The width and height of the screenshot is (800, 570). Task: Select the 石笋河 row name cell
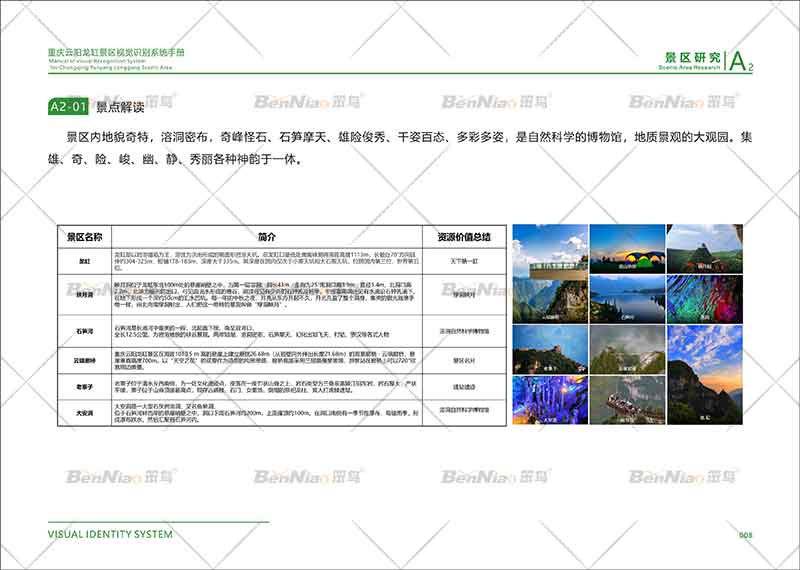tap(85, 331)
